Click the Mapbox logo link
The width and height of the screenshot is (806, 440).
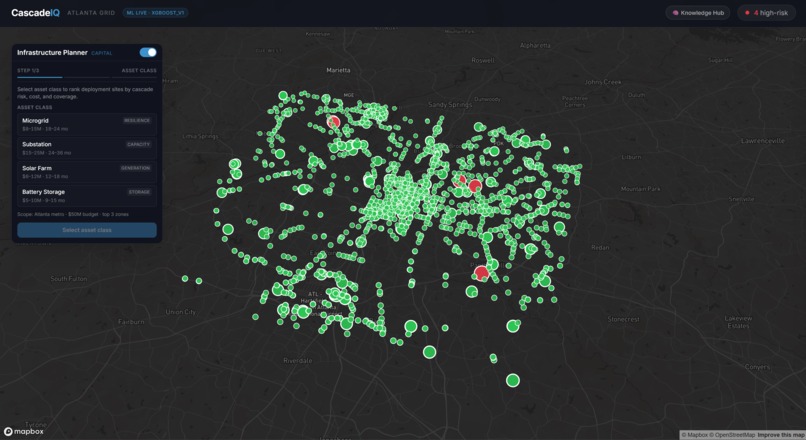pyautogui.click(x=24, y=432)
